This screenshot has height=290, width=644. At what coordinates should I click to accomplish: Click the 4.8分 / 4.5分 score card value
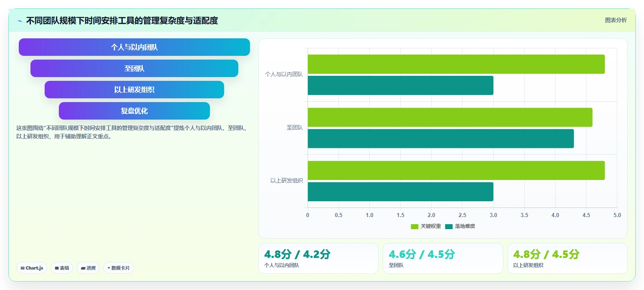(546, 254)
